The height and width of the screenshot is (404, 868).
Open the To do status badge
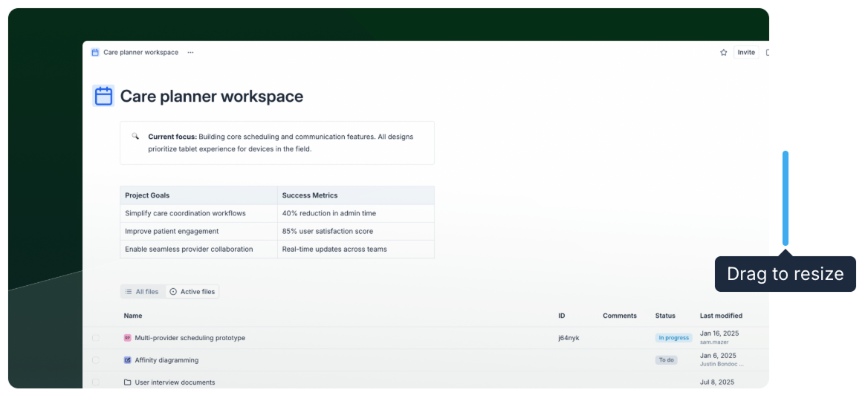(x=666, y=360)
